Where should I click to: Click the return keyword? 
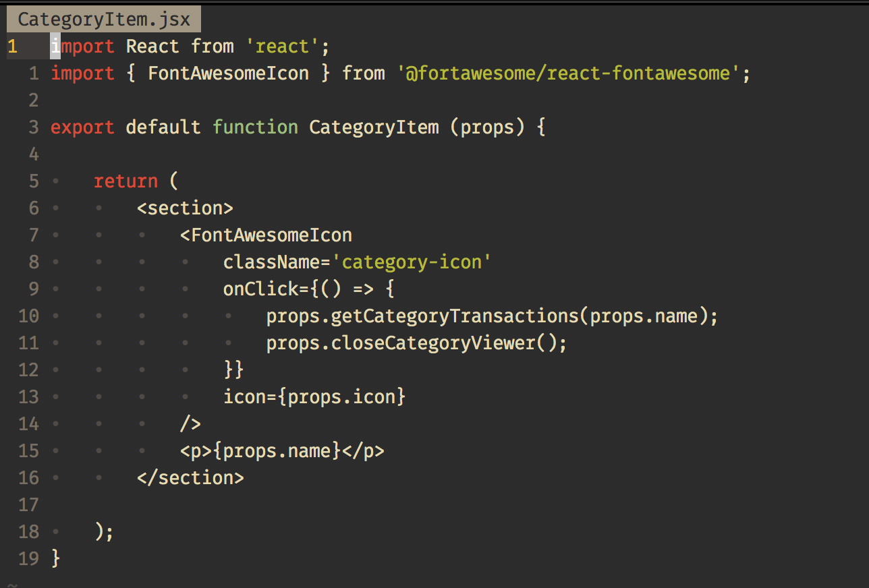pyautogui.click(x=125, y=181)
